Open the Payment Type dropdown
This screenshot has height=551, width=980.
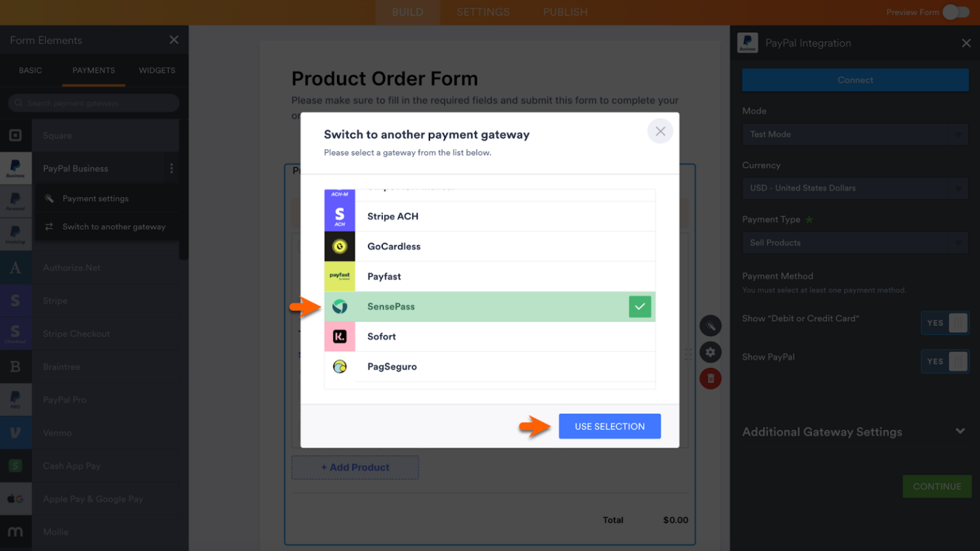pos(855,242)
